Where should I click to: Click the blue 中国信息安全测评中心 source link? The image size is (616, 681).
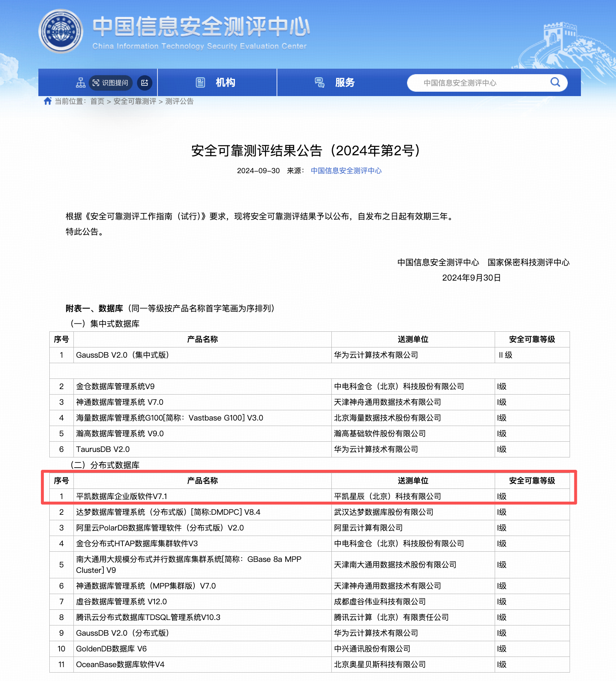click(x=346, y=171)
